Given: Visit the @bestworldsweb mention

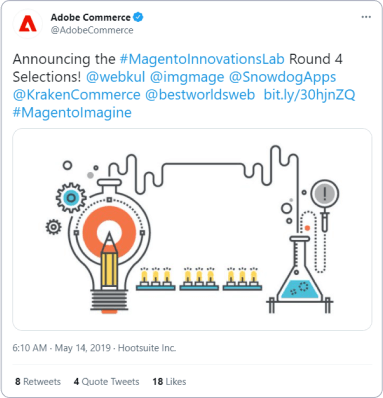Looking at the screenshot, I should pos(200,95).
